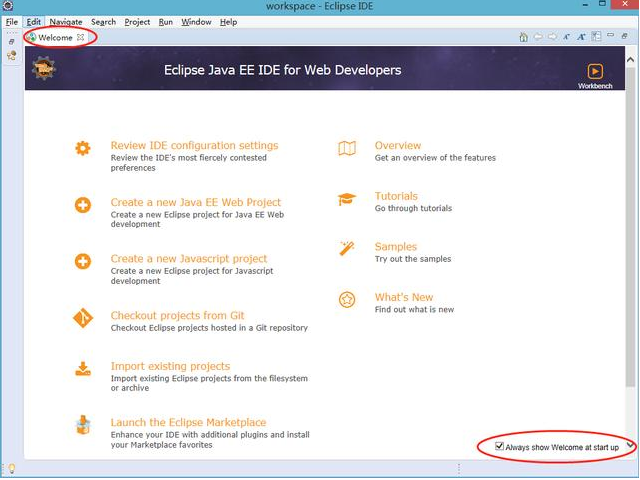Click the Eclipse app icon in title bar
The image size is (640, 480).
[x=8, y=6]
